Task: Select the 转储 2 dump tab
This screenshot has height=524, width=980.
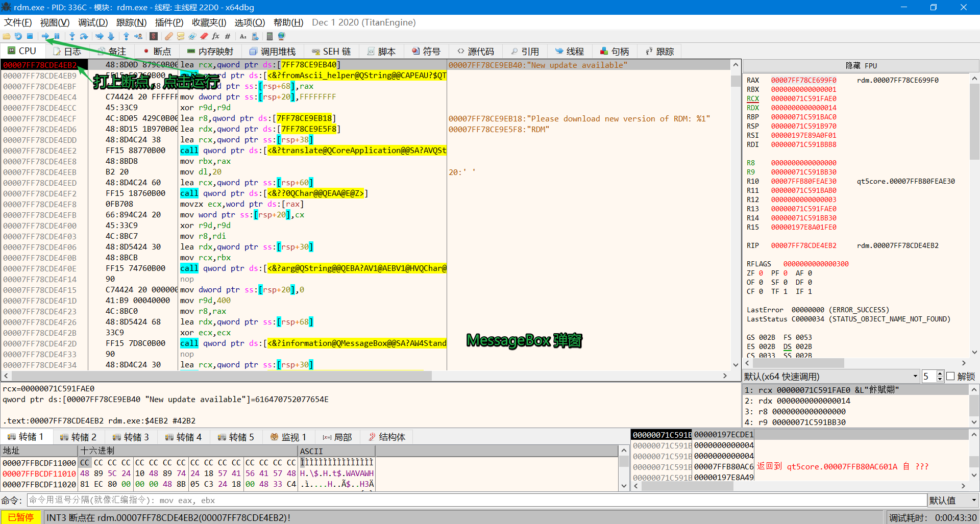Action: 78,437
